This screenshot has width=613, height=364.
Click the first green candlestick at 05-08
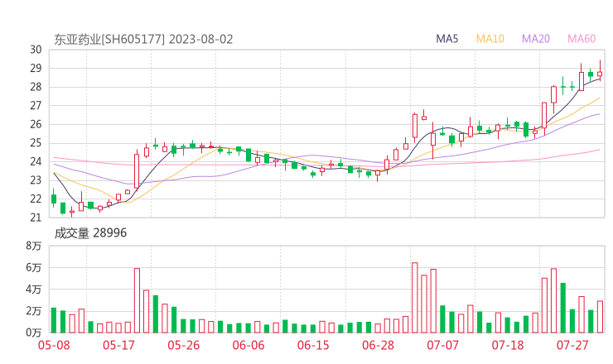[x=54, y=199]
